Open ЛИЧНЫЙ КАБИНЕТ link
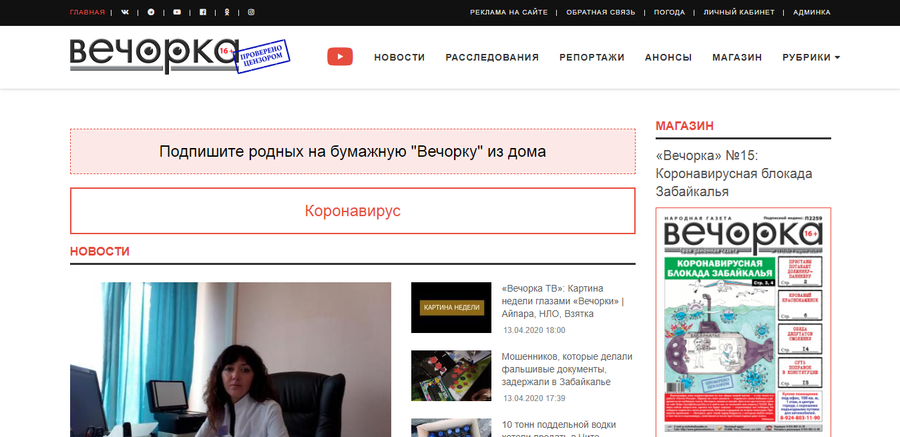 pos(739,12)
